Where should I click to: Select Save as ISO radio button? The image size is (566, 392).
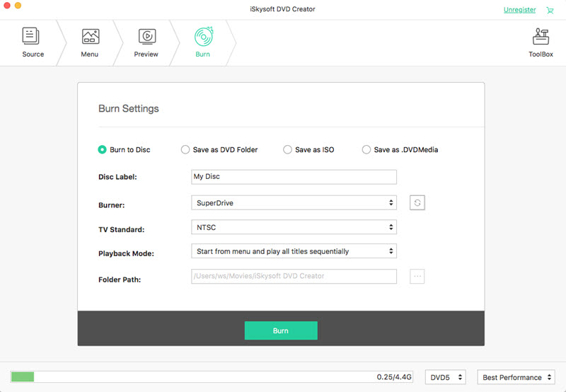[x=287, y=149]
